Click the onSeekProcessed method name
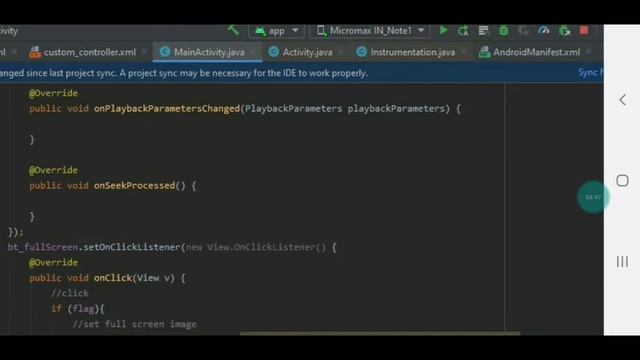The height and width of the screenshot is (360, 640). pyautogui.click(x=134, y=186)
